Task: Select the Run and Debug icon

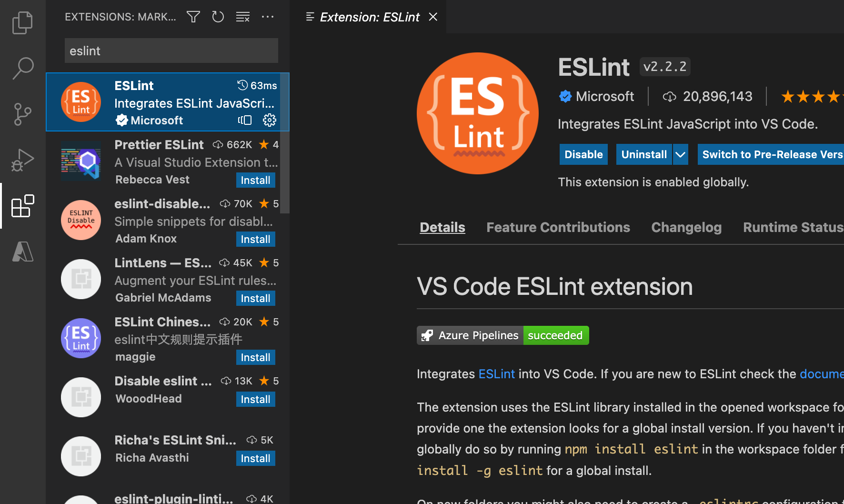Action: [x=22, y=160]
